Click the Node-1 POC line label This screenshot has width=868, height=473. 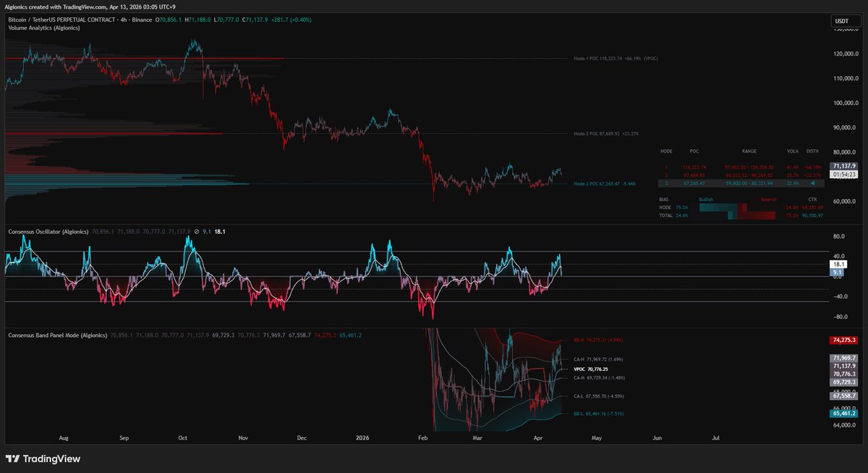615,58
